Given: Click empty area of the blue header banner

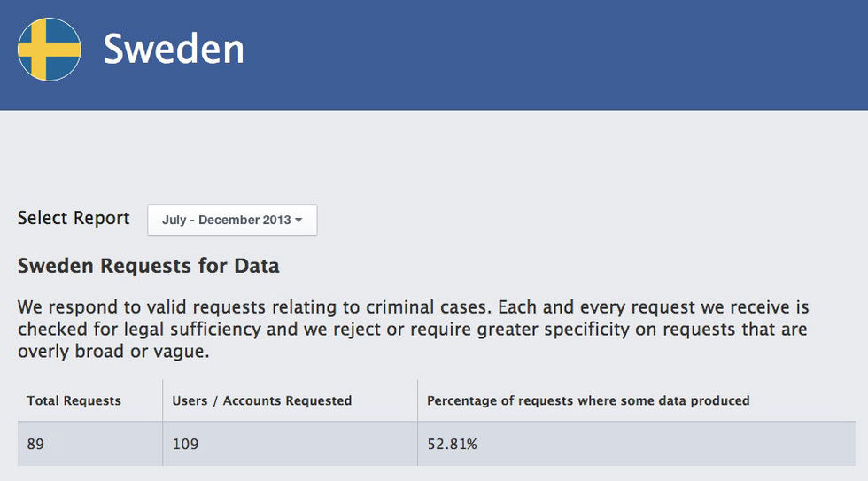Looking at the screenshot, I should 567,53.
